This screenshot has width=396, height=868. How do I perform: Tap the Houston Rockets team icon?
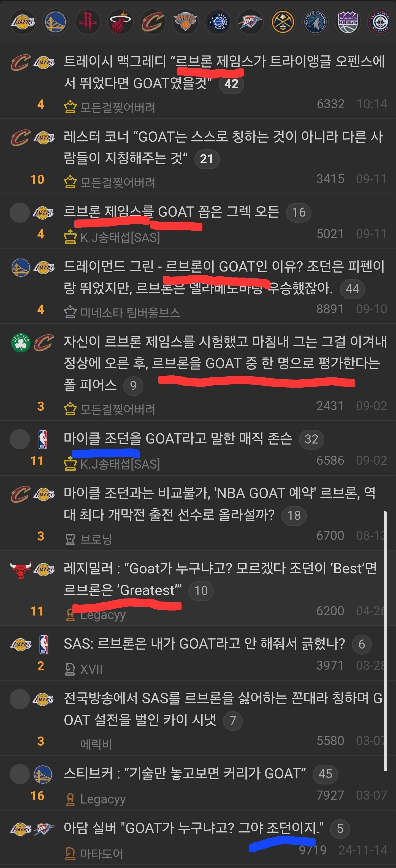[88, 22]
